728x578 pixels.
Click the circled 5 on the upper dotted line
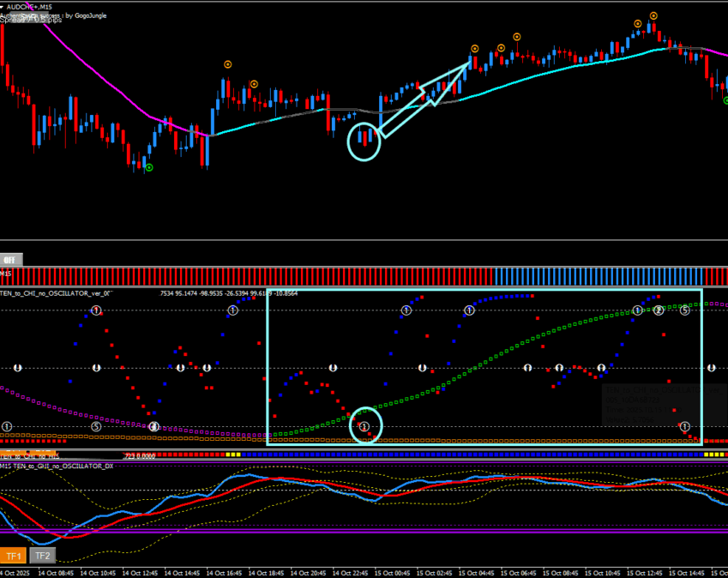click(x=685, y=310)
